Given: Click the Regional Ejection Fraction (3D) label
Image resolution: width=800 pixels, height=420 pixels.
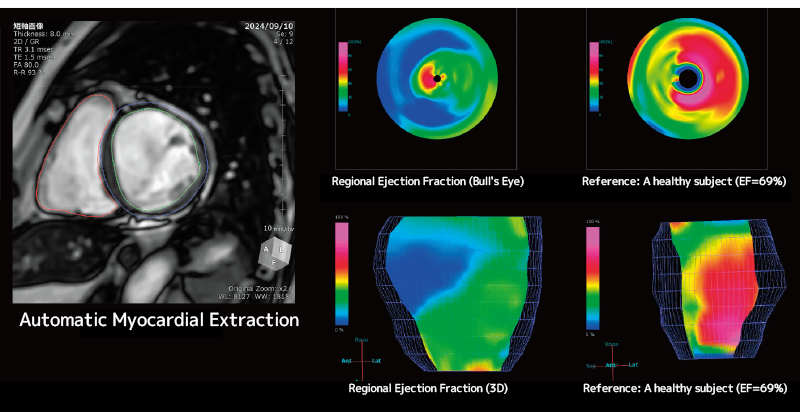Looking at the screenshot, I should (x=429, y=386).
